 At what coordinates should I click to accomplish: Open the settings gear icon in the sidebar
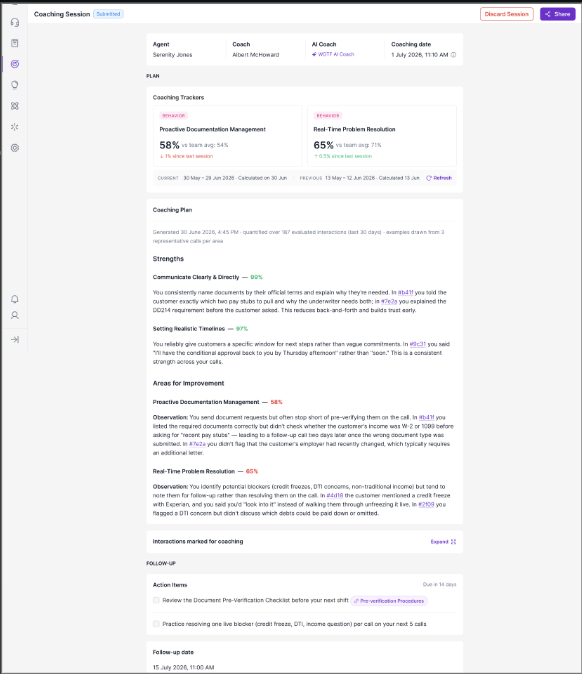click(x=15, y=148)
